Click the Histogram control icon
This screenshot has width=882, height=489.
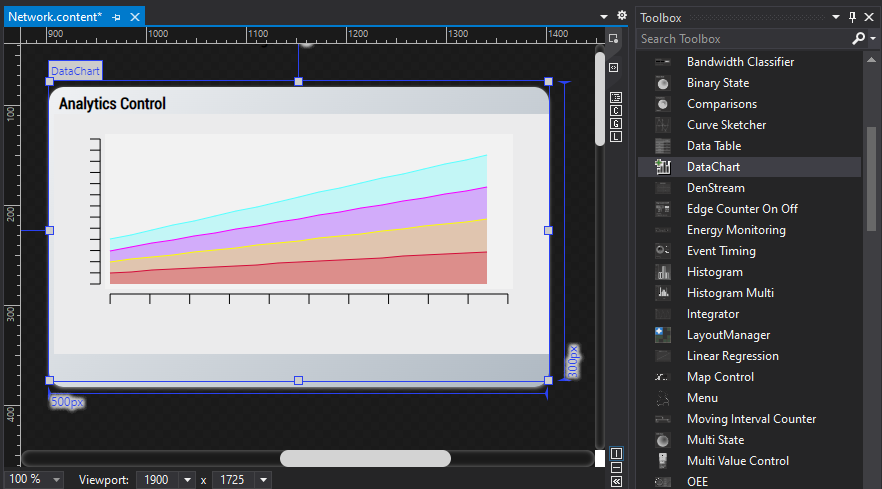663,272
